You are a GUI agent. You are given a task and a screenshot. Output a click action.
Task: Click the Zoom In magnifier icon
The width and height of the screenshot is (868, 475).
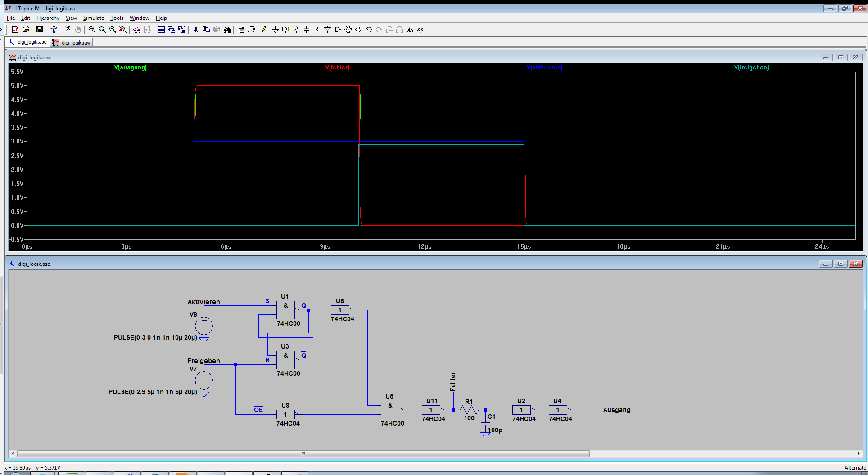point(92,29)
